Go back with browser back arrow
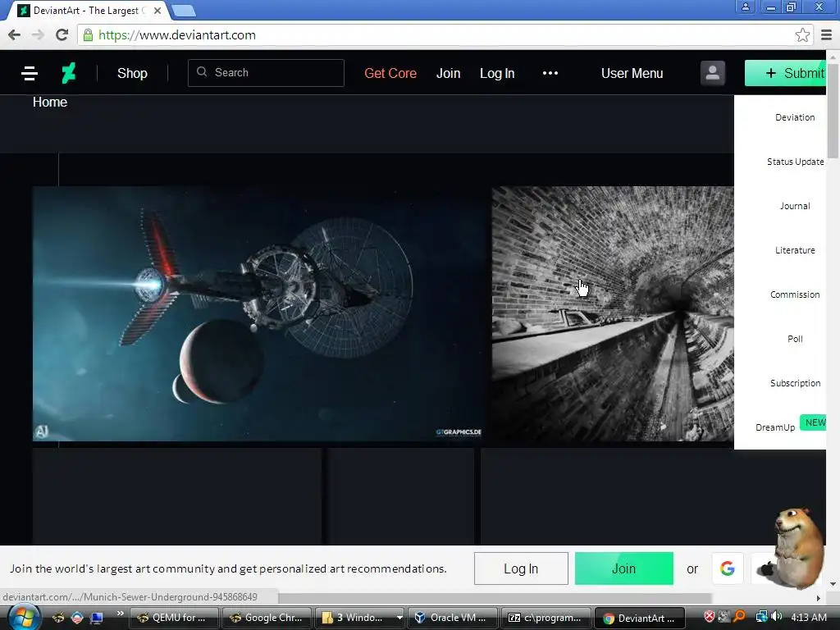840x630 pixels. tap(15, 34)
